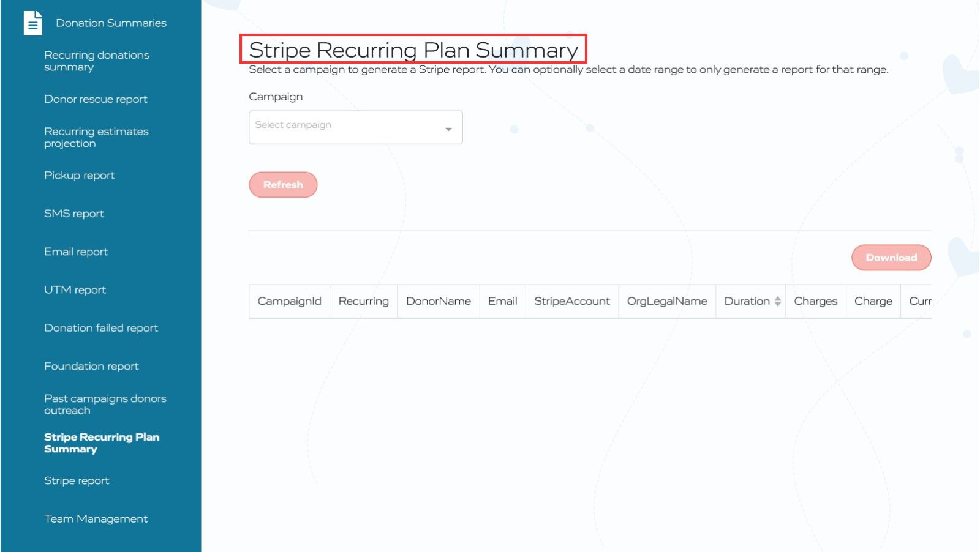
Task: Click the Select campaign field
Action: point(355,127)
